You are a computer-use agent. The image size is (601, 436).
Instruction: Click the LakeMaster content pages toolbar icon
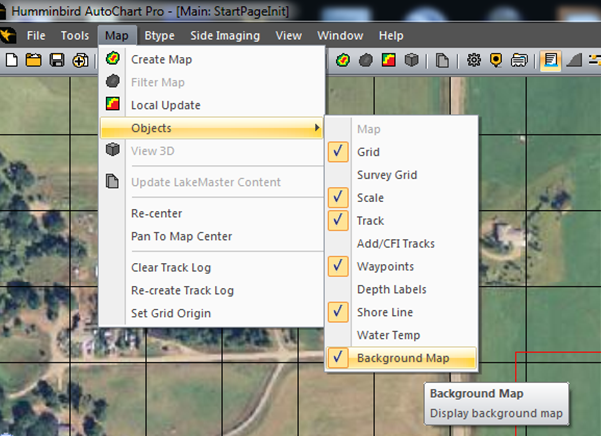tap(442, 60)
